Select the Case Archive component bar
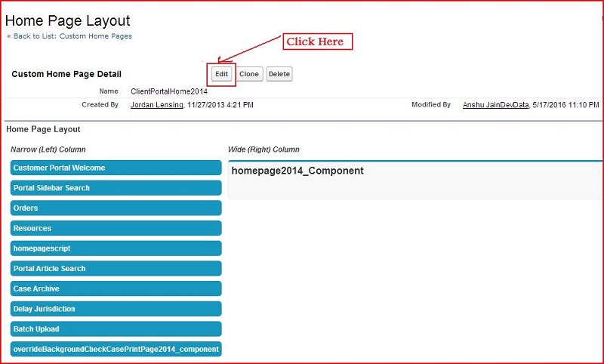 click(116, 288)
